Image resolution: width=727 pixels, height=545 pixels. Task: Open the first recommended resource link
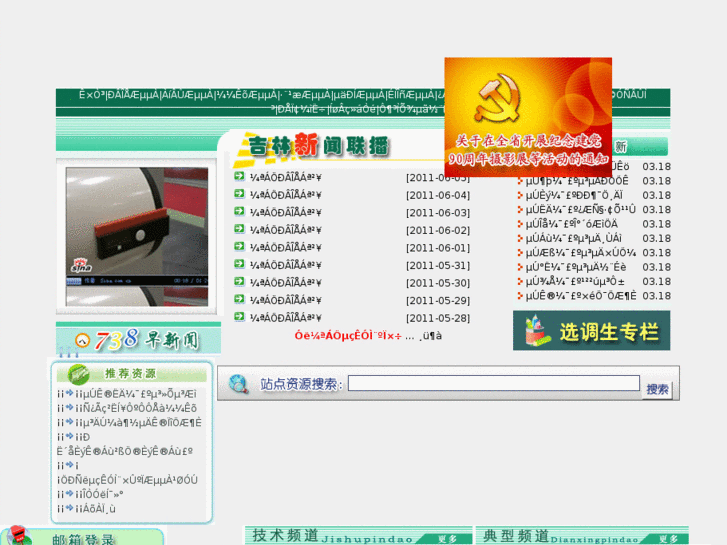tap(135, 394)
